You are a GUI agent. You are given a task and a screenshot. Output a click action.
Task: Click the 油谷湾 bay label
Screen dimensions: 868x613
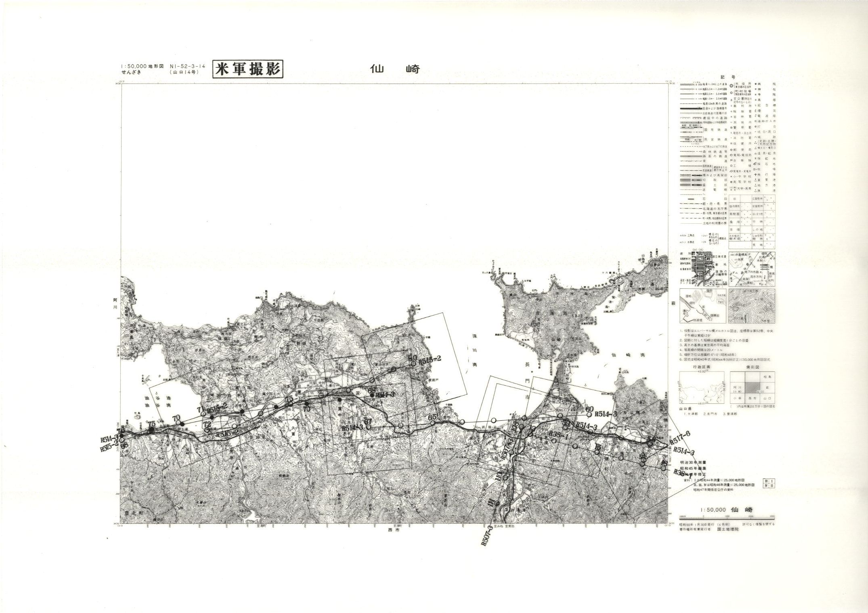158,405
